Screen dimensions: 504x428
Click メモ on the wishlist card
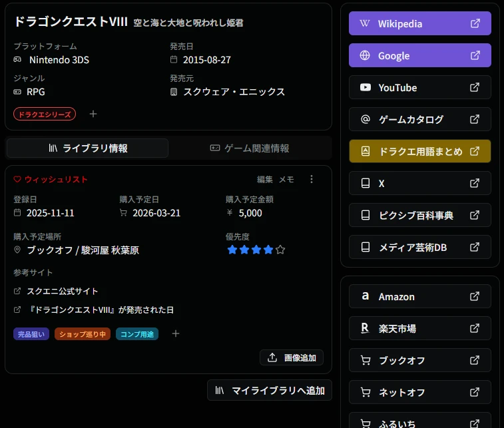coord(286,179)
